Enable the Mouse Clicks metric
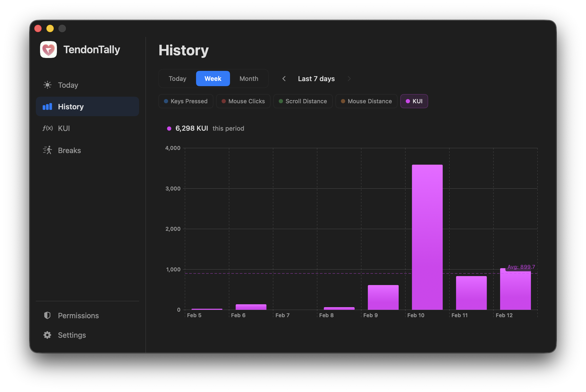 [243, 101]
